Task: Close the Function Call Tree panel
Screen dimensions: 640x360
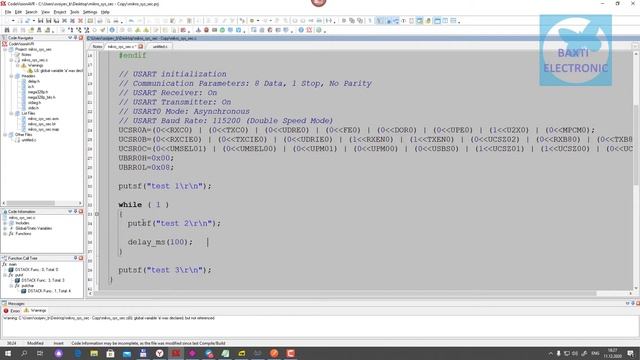Action: (81, 258)
